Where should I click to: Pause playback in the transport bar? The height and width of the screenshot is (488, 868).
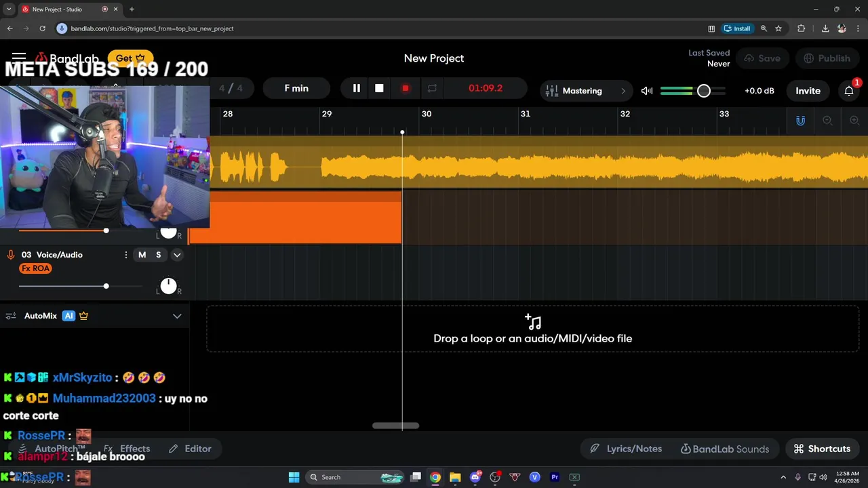click(x=356, y=88)
